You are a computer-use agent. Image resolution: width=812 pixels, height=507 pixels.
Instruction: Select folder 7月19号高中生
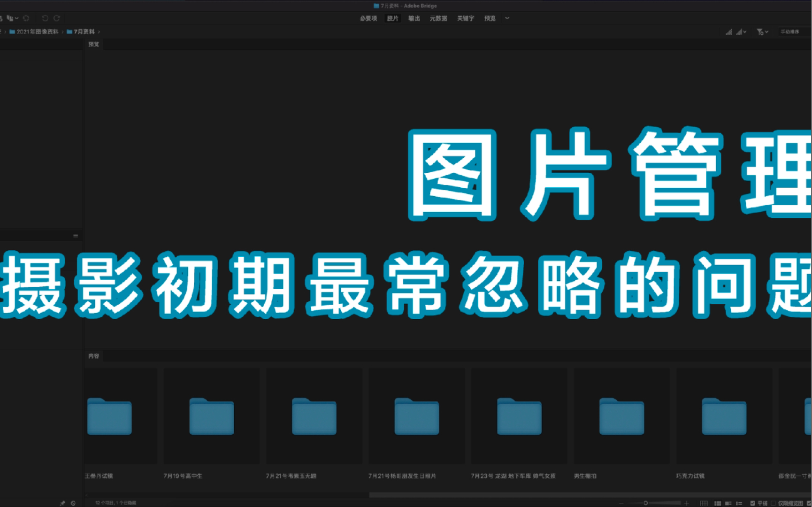[x=212, y=416]
